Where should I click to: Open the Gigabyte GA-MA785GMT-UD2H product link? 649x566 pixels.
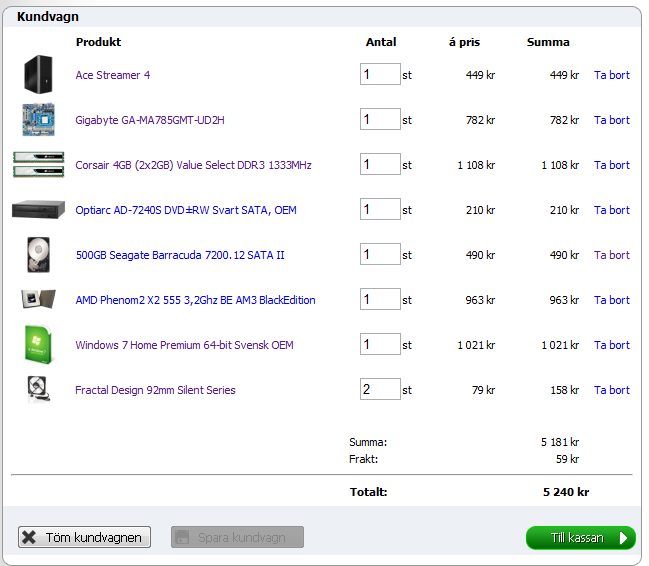150,120
